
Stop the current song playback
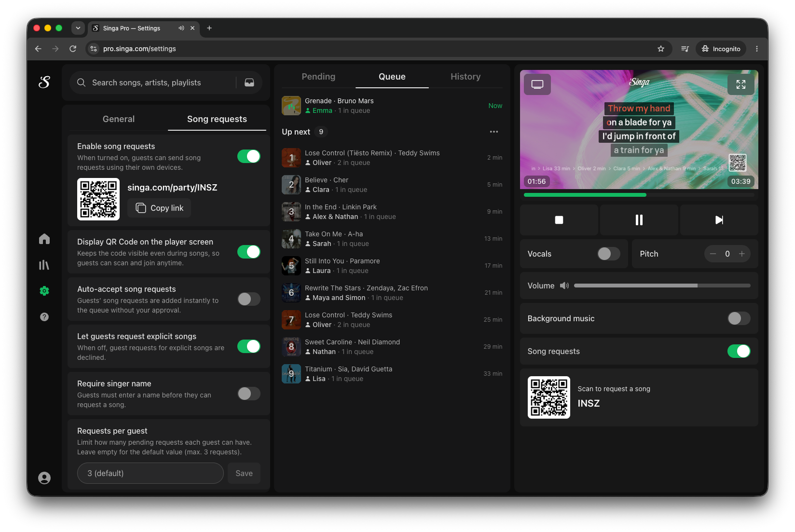[x=559, y=220]
